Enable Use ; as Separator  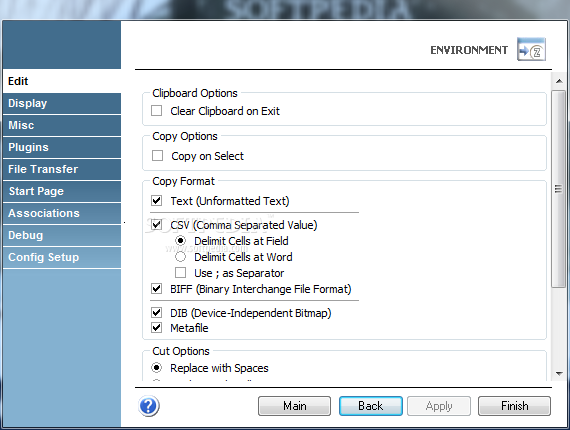click(180, 273)
